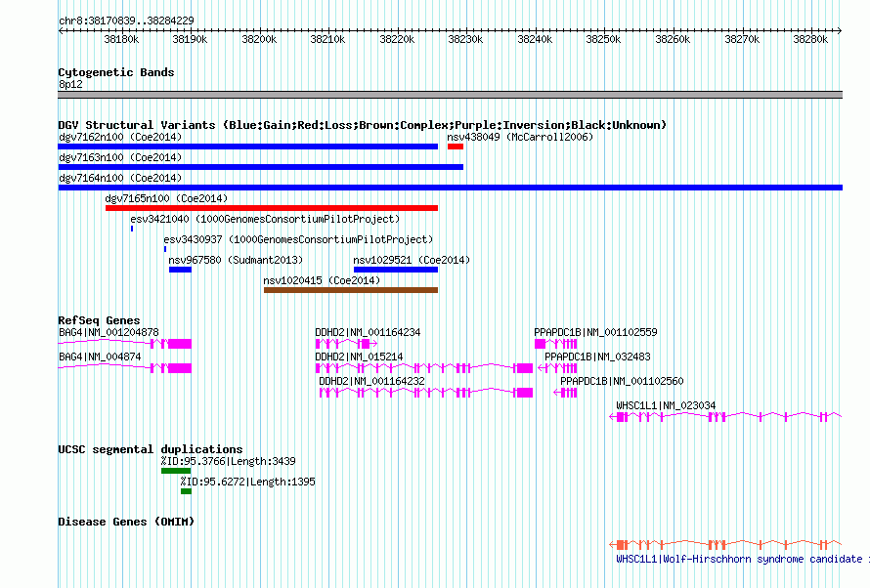
Task: Click the orange WHSC1L1 OMIM gene glyph
Action: coord(725,545)
